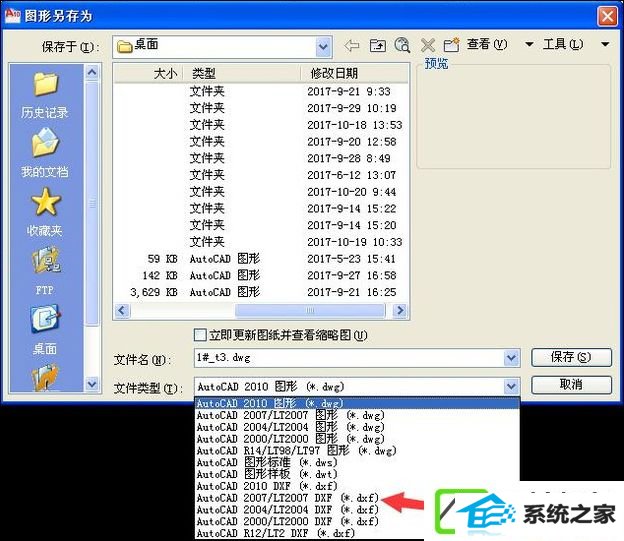This screenshot has width=624, height=541.
Task: Create a new folder with toolbar icon
Action: (x=452, y=45)
